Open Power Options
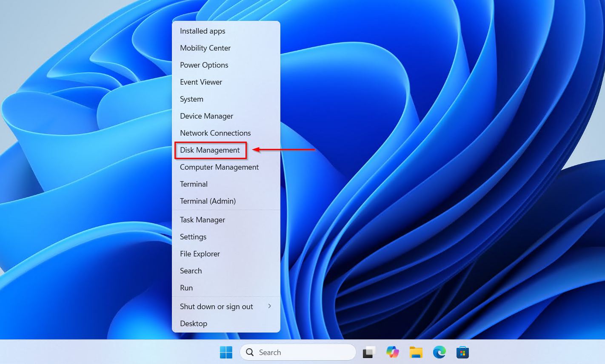 204,65
